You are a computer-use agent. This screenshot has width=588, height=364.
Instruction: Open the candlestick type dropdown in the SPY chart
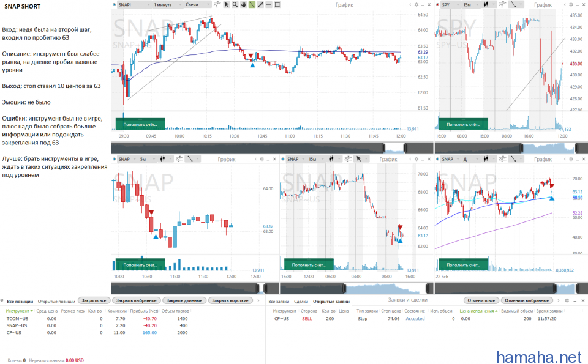pyautogui.click(x=488, y=4)
